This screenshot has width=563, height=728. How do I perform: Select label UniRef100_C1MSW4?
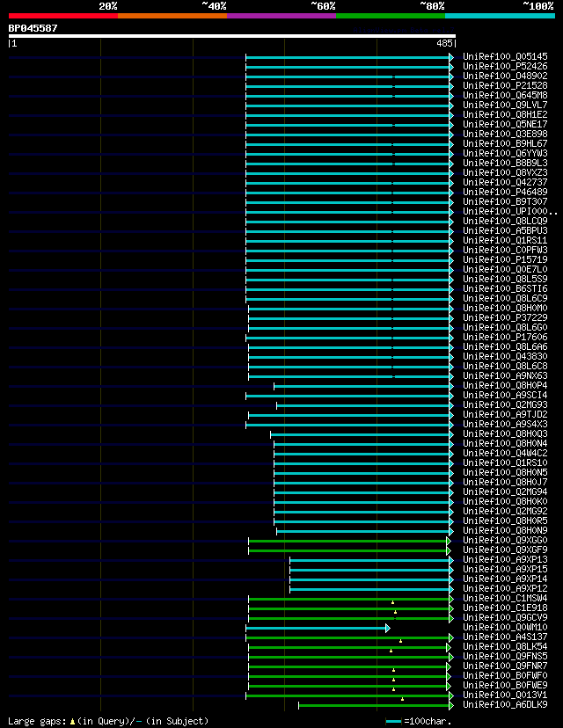(505, 599)
